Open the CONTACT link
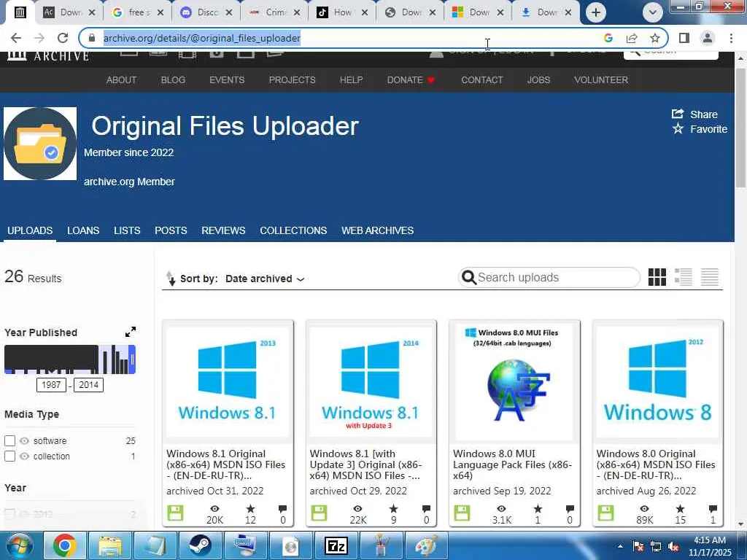 point(481,80)
